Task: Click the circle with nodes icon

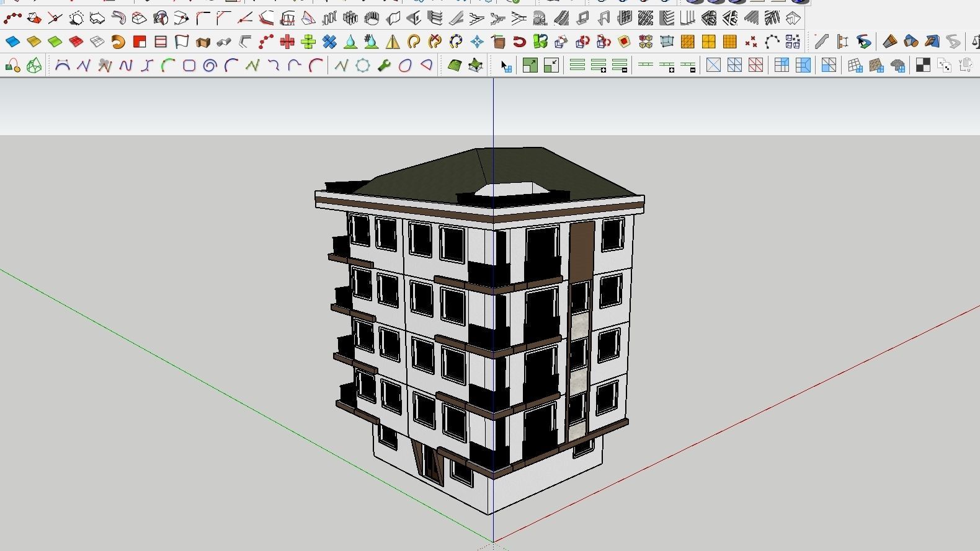Action: click(363, 64)
